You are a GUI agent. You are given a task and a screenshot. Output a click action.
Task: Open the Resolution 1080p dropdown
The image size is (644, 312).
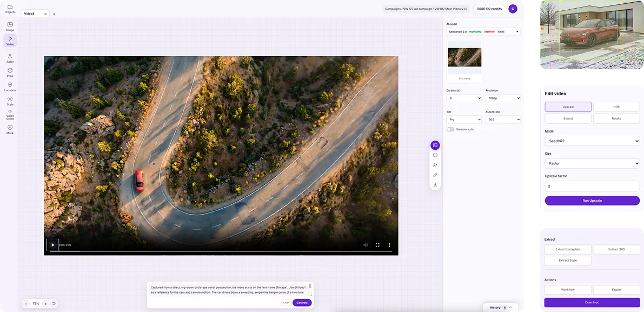click(x=503, y=98)
